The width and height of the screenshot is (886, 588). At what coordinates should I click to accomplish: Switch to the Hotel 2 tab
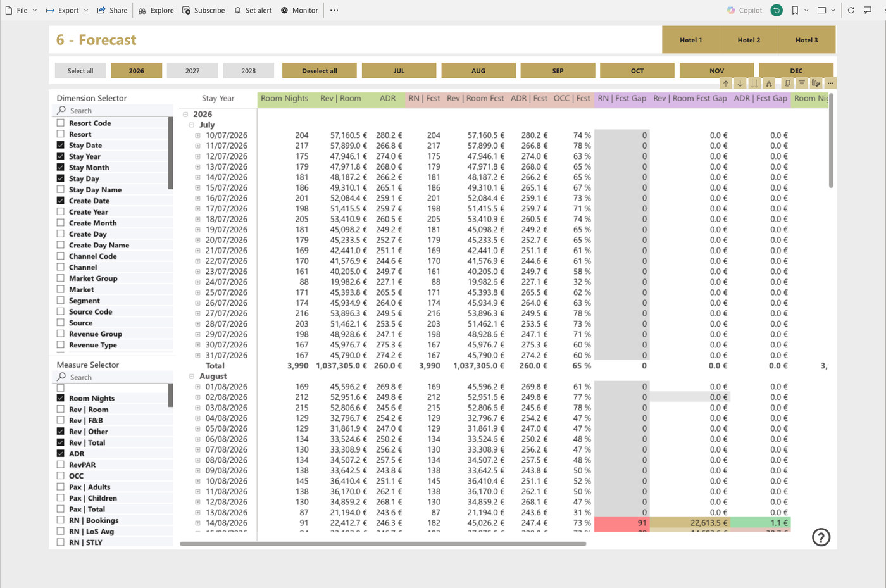(749, 40)
